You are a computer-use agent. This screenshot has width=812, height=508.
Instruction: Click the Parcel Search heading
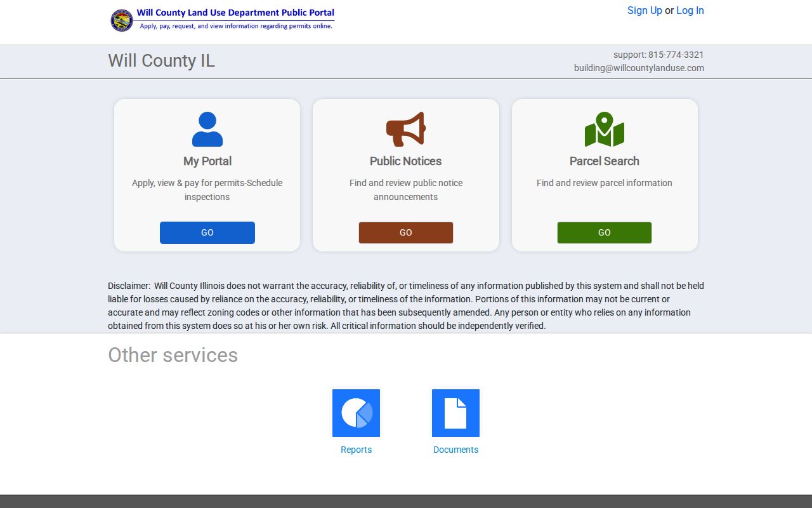[605, 161]
